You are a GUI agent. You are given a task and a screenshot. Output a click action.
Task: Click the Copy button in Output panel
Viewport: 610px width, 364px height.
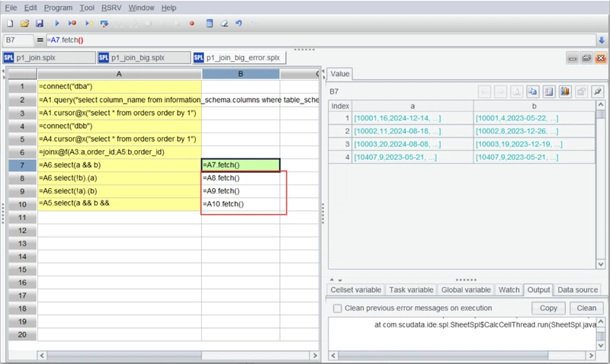point(548,308)
